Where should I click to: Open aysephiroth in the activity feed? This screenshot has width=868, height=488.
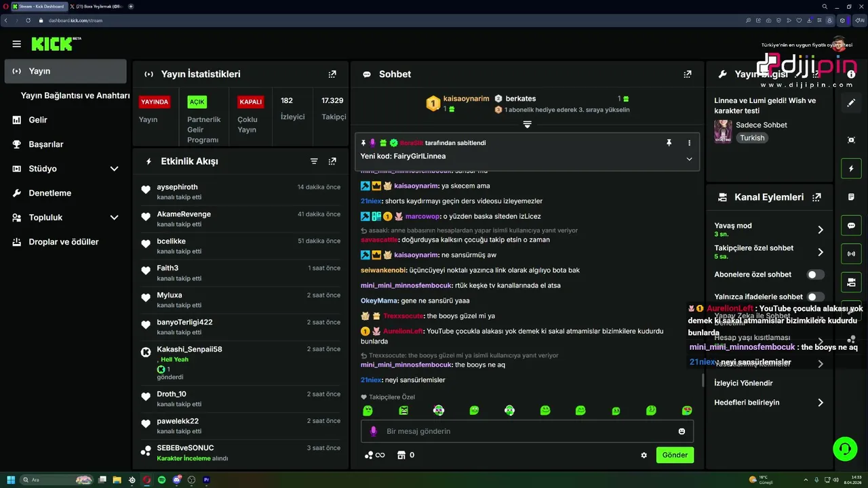(x=178, y=187)
